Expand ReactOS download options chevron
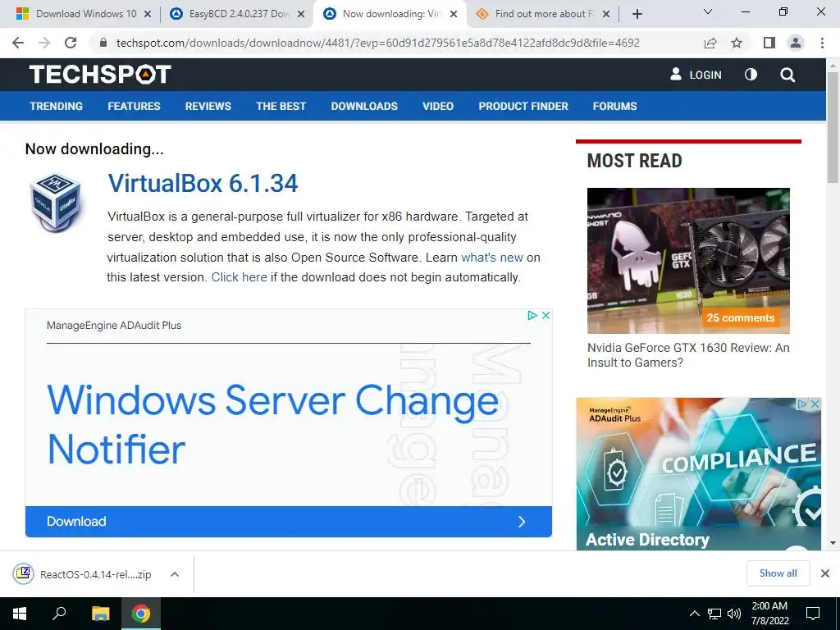 (x=174, y=574)
